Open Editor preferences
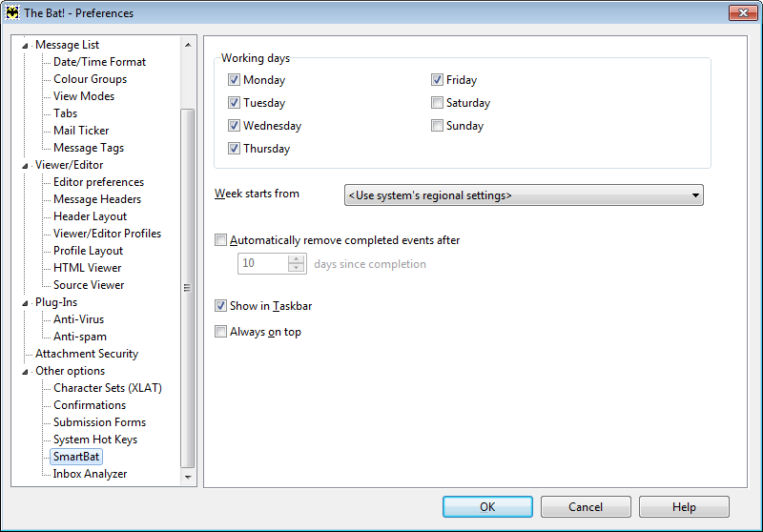The width and height of the screenshot is (763, 532). 99,182
